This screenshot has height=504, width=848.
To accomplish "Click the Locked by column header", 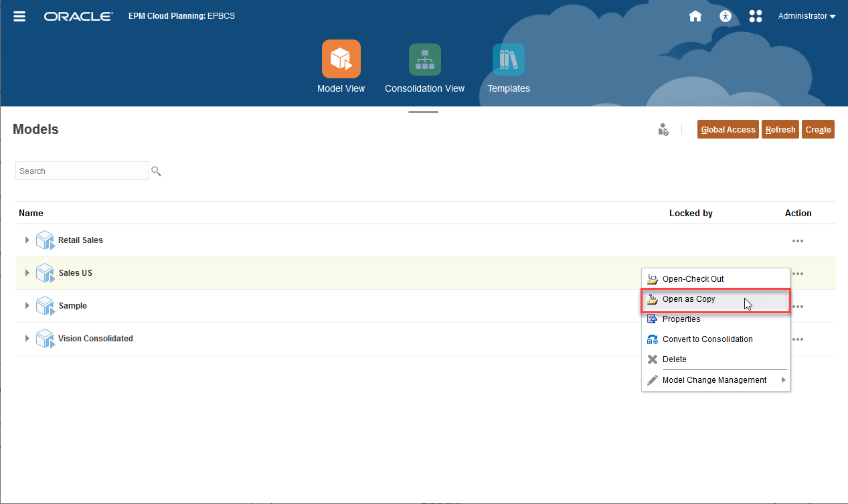I will coord(691,213).
